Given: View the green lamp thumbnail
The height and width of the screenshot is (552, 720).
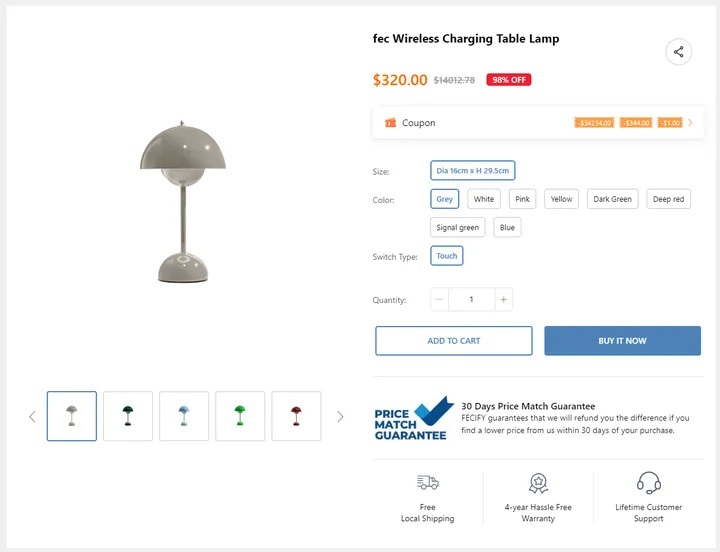Looking at the screenshot, I should click(x=240, y=416).
